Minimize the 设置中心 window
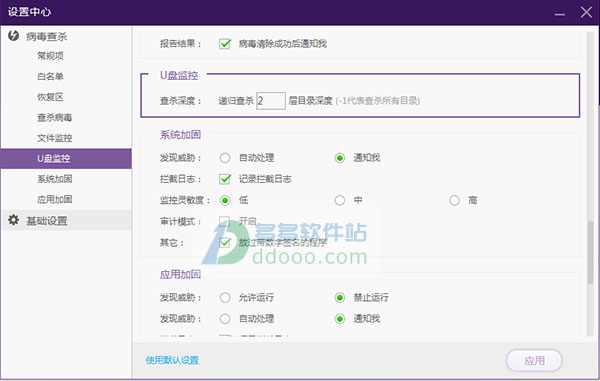600x381 pixels. tap(560, 14)
